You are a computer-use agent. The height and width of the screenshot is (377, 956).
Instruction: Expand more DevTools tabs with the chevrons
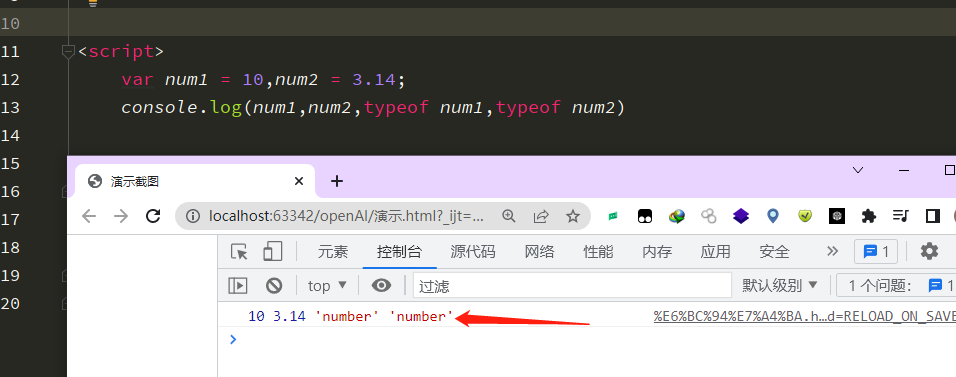(x=832, y=251)
